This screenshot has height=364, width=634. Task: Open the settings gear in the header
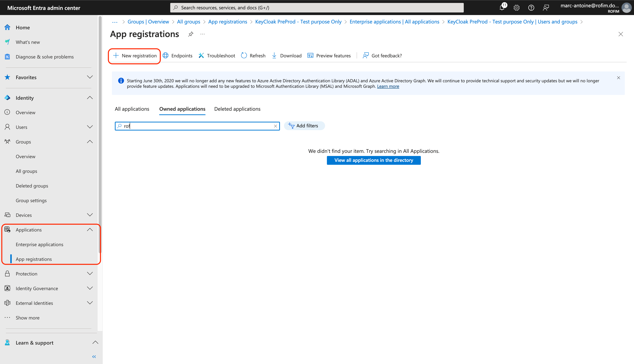coord(516,8)
